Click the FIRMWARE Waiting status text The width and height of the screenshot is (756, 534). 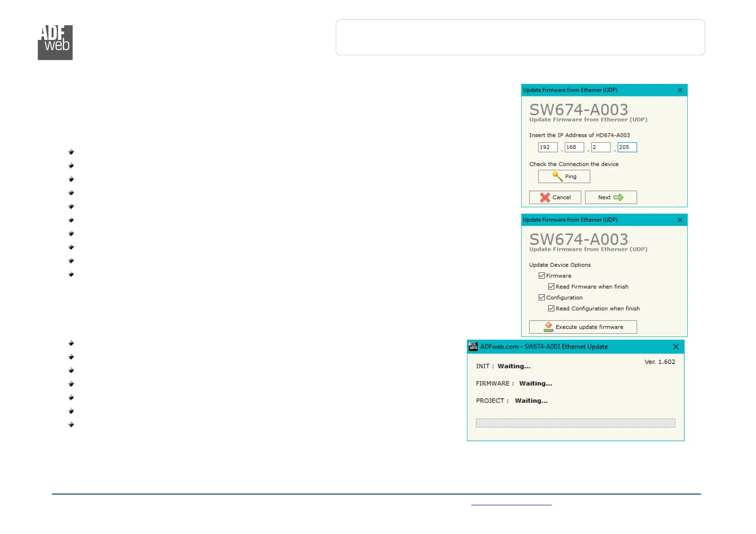(514, 383)
